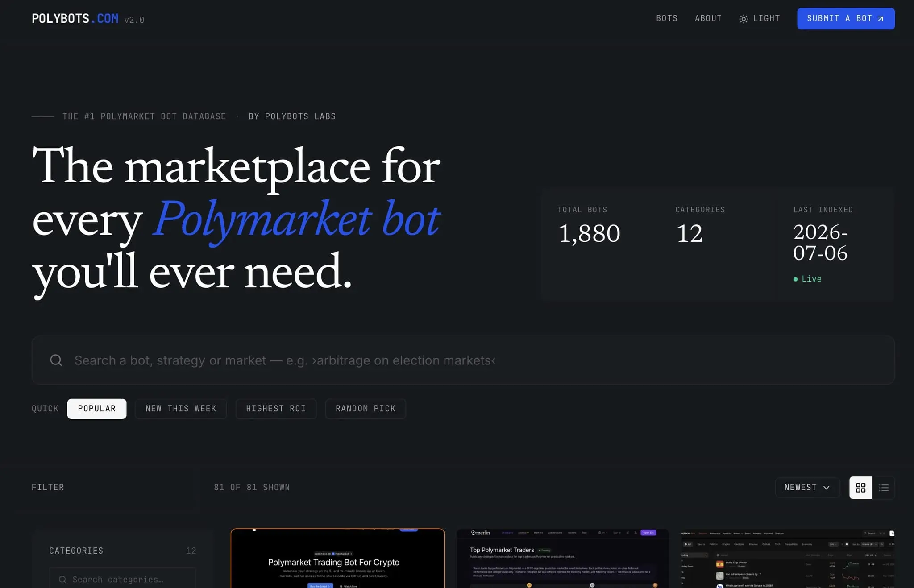Click the magnifier icon in main search
This screenshot has height=588, width=914.
pyautogui.click(x=56, y=360)
